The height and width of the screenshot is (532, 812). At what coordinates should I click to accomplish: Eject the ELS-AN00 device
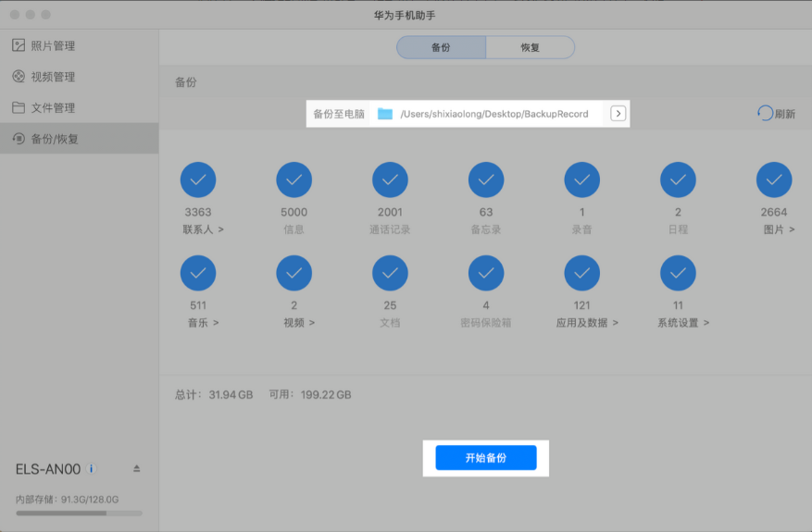click(x=137, y=468)
